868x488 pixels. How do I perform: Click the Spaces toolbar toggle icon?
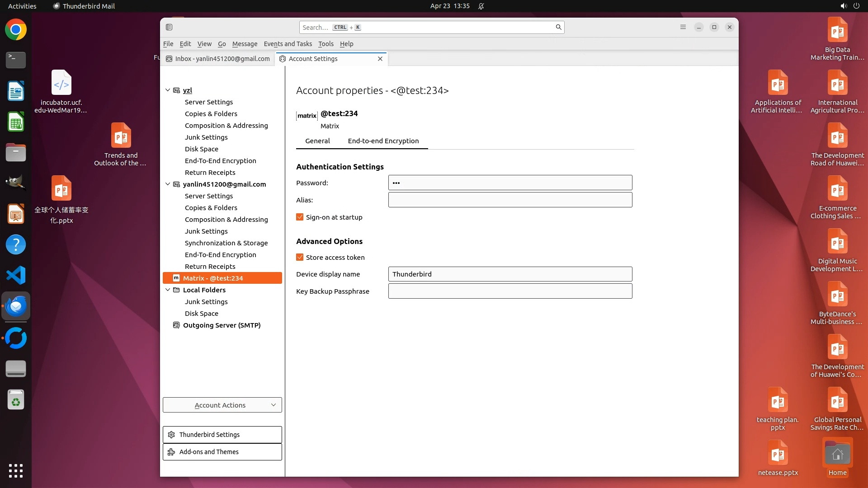(x=169, y=27)
